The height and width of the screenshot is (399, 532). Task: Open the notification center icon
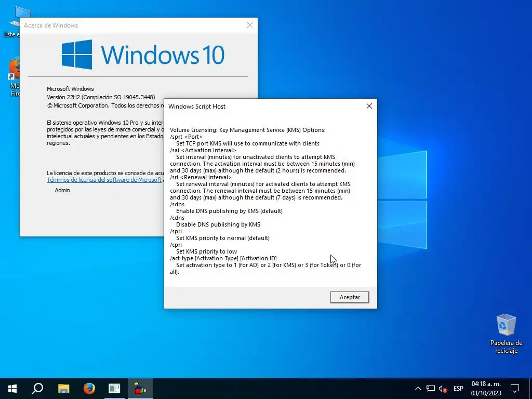point(515,389)
